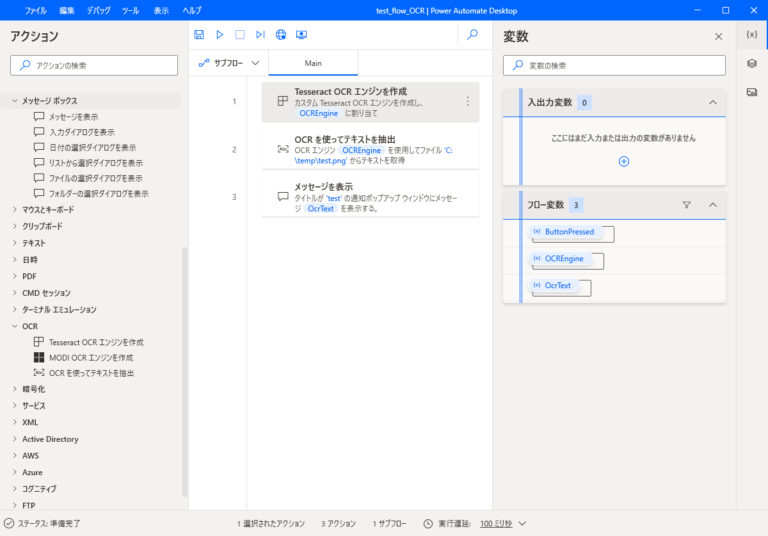Expand the ターミナル エミュレーション group
This screenshot has height=536, width=768.
(x=15, y=309)
